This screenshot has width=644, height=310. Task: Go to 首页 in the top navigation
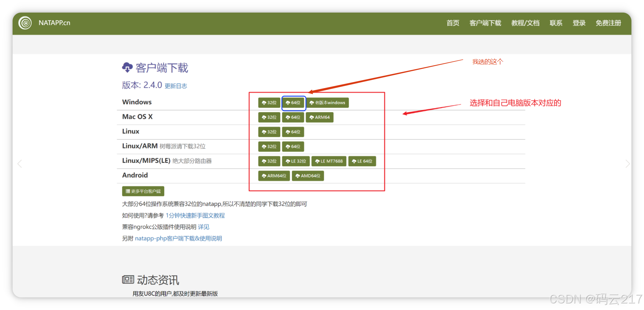[x=453, y=23]
